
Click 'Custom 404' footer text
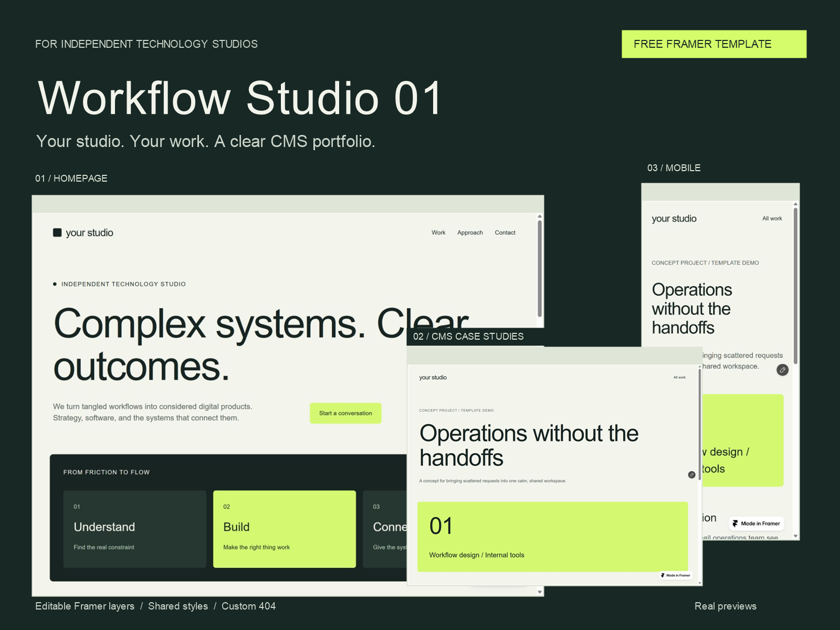[248, 606]
